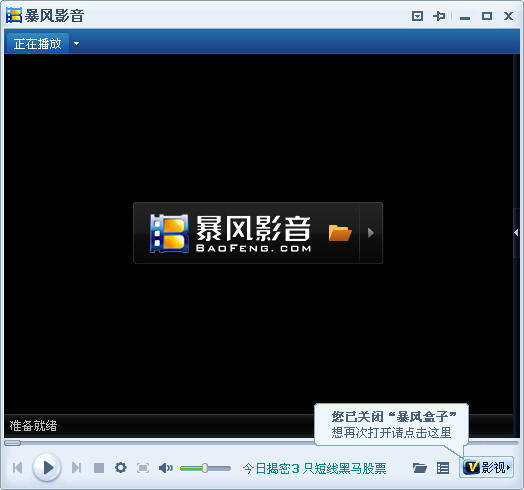
Task: Open file via center orange folder icon
Action: 340,233
